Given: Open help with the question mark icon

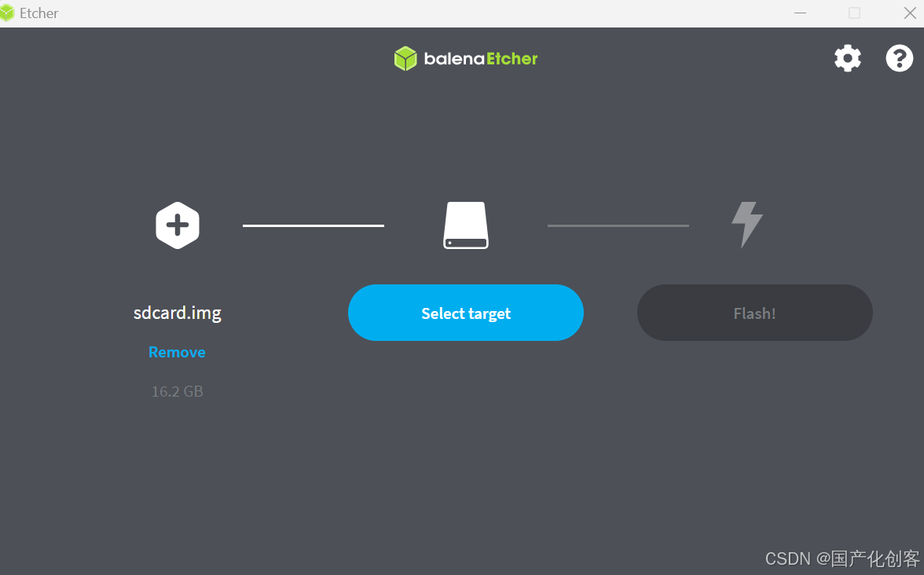Looking at the screenshot, I should (x=899, y=58).
